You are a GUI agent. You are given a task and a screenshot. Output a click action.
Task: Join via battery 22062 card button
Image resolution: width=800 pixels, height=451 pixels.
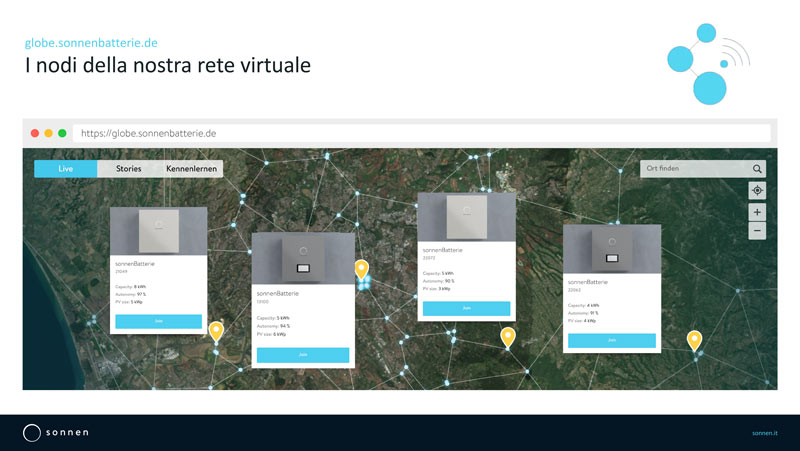(x=612, y=340)
